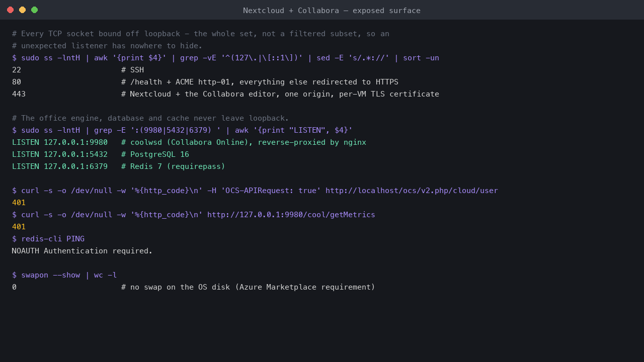This screenshot has width=644, height=362.
Task: Click the '# PostgreSQL 16' comment
Action: (x=155, y=154)
